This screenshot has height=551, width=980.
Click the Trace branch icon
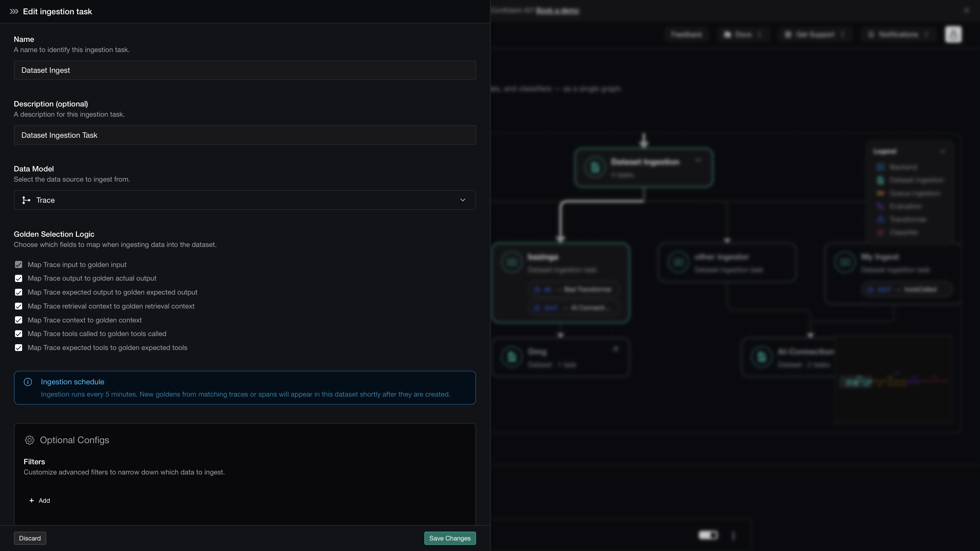[x=26, y=200]
